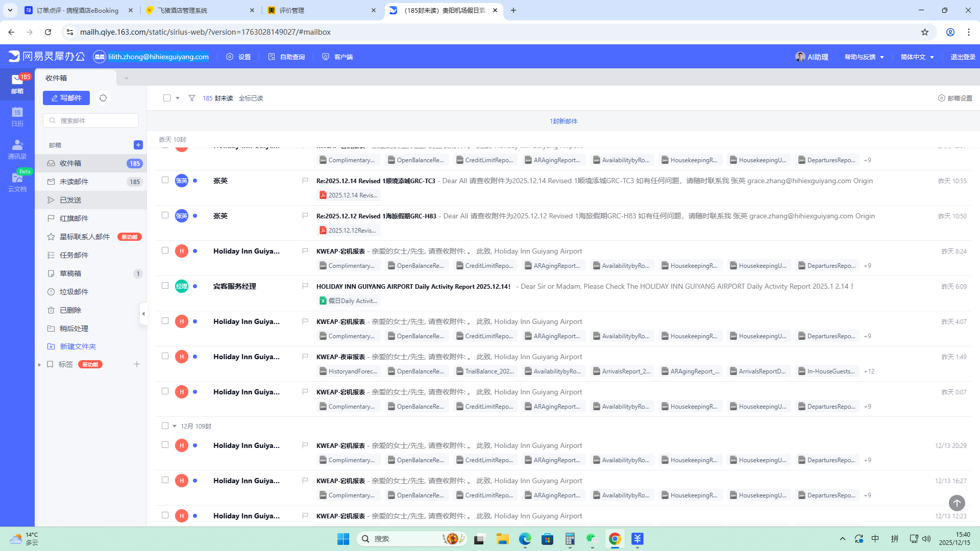The image size is (980, 551).
Task: Click the filter funnel icon
Action: click(x=192, y=98)
